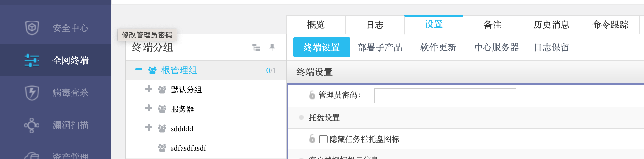644x159 pixels.
Task: Open the 部署子产品 settings section
Action: click(380, 48)
